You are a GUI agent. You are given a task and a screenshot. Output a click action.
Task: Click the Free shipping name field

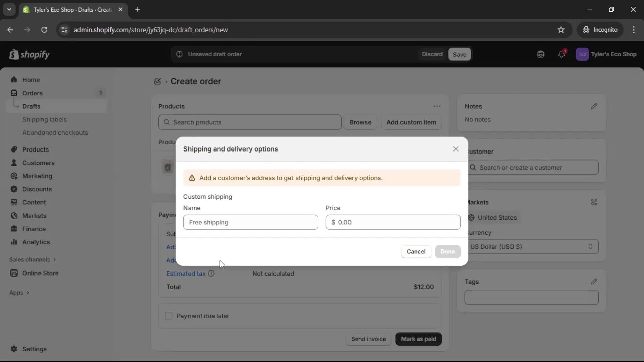pos(251,222)
